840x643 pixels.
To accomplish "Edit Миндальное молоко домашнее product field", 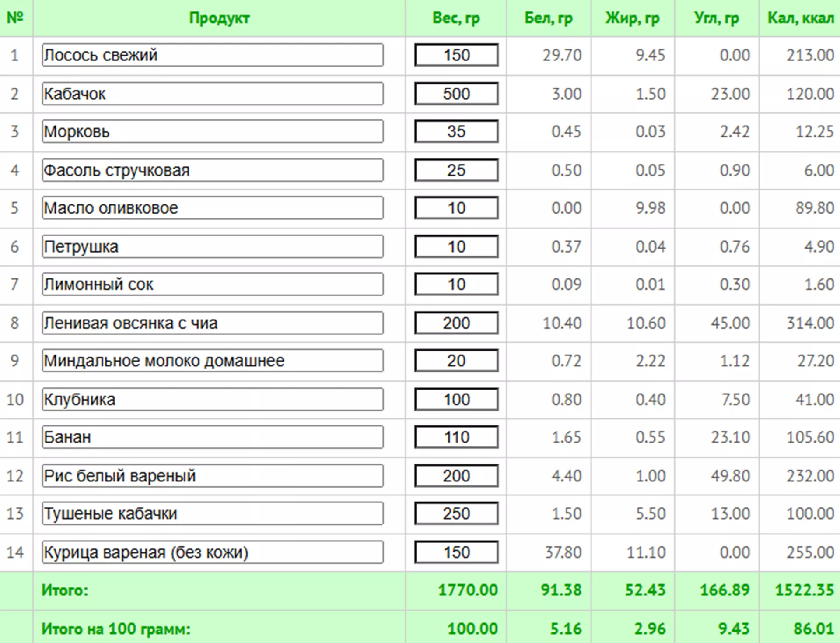I will pos(213,361).
